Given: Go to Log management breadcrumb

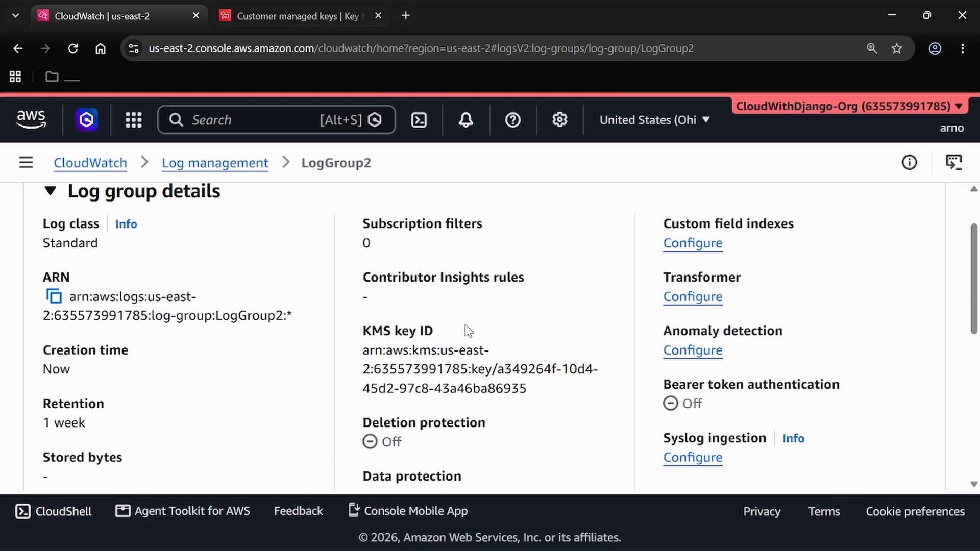Looking at the screenshot, I should pos(215,163).
